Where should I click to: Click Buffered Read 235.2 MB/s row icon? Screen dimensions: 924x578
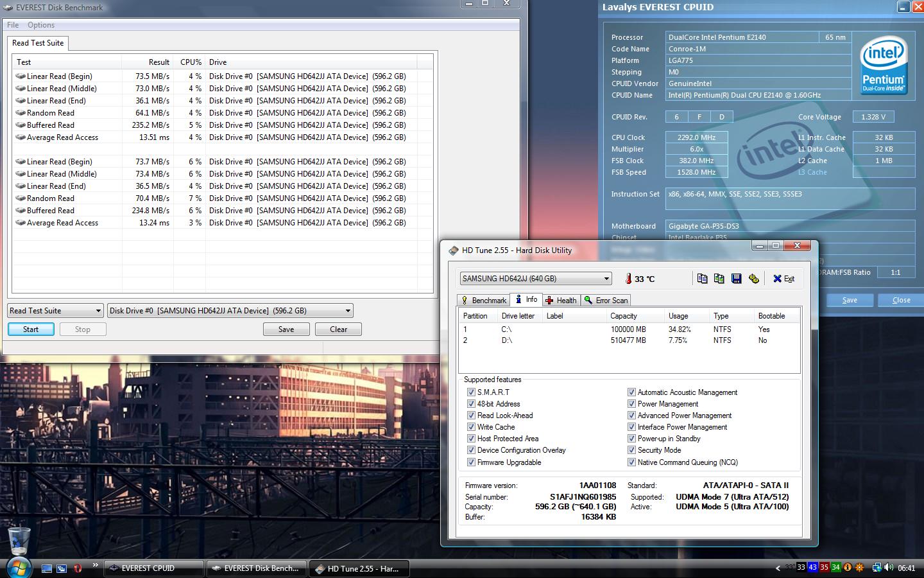point(21,125)
